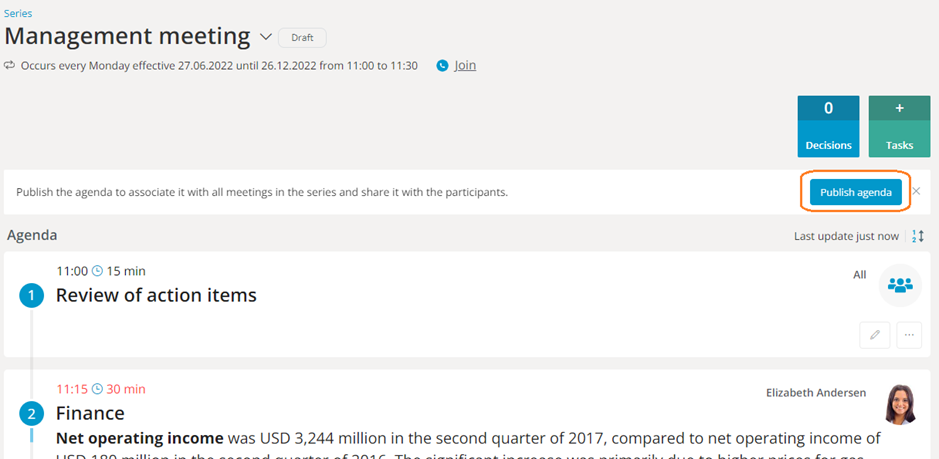Image resolution: width=939 pixels, height=459 pixels.
Task: Dismiss the publish agenda banner
Action: [916, 191]
